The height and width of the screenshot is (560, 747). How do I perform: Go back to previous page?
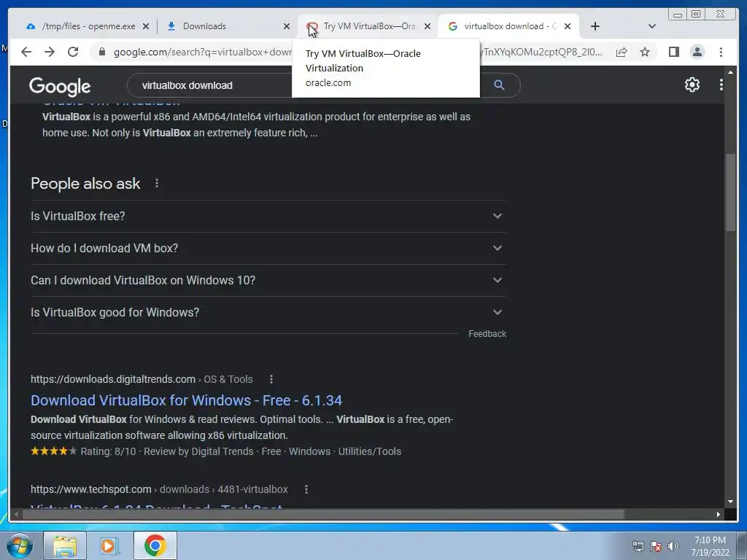tap(26, 52)
